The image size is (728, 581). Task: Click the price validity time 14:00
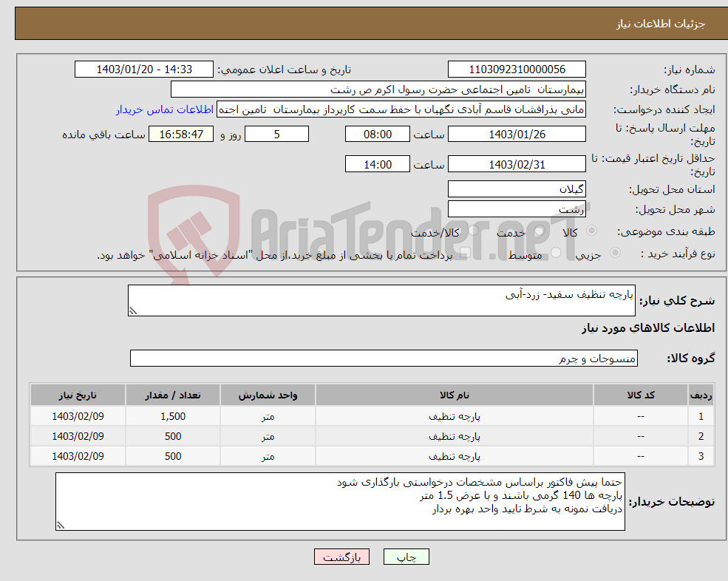coord(378,164)
